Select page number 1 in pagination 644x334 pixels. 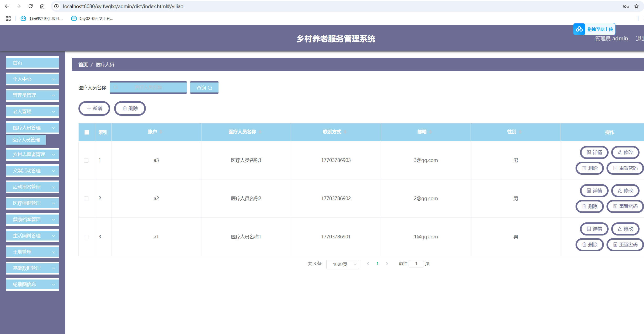coord(377,264)
